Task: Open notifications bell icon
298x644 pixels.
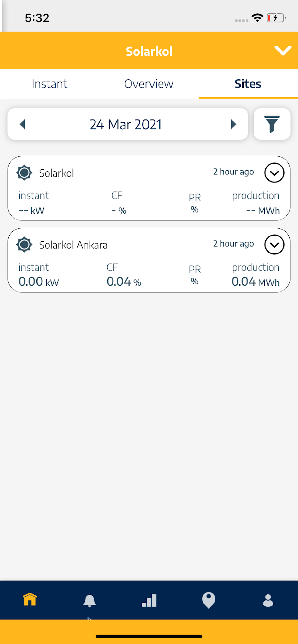Action: [89, 600]
